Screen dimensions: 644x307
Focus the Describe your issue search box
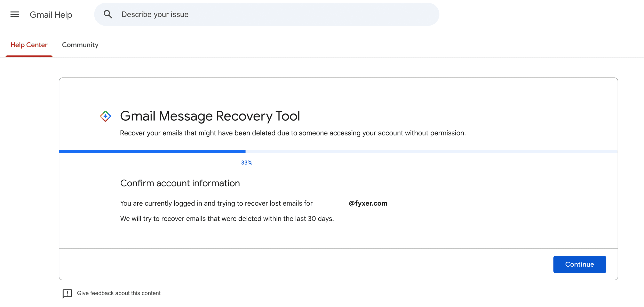coord(267,14)
